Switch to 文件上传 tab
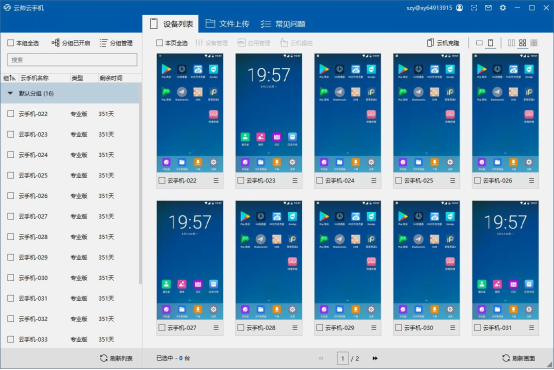The height and width of the screenshot is (370, 554). click(228, 24)
